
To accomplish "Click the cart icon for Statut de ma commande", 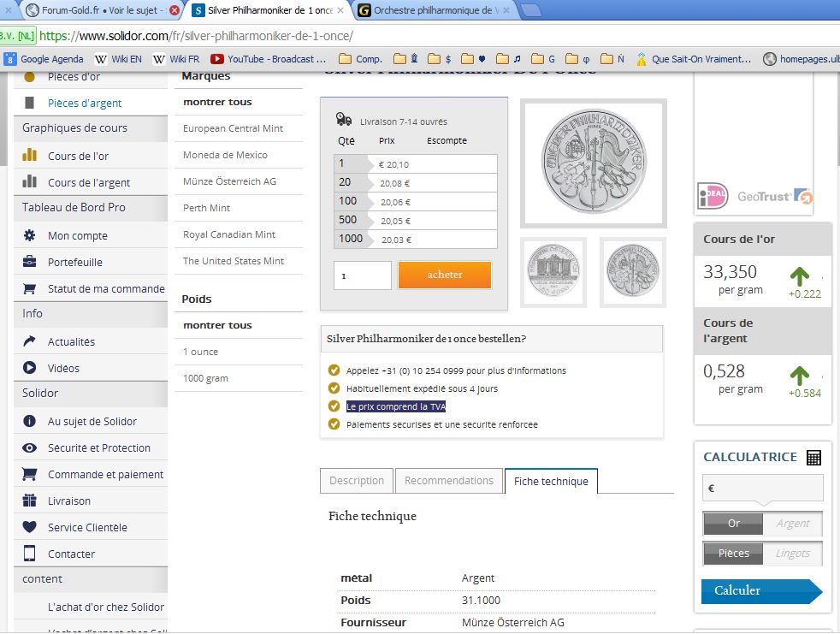I will pyautogui.click(x=29, y=288).
